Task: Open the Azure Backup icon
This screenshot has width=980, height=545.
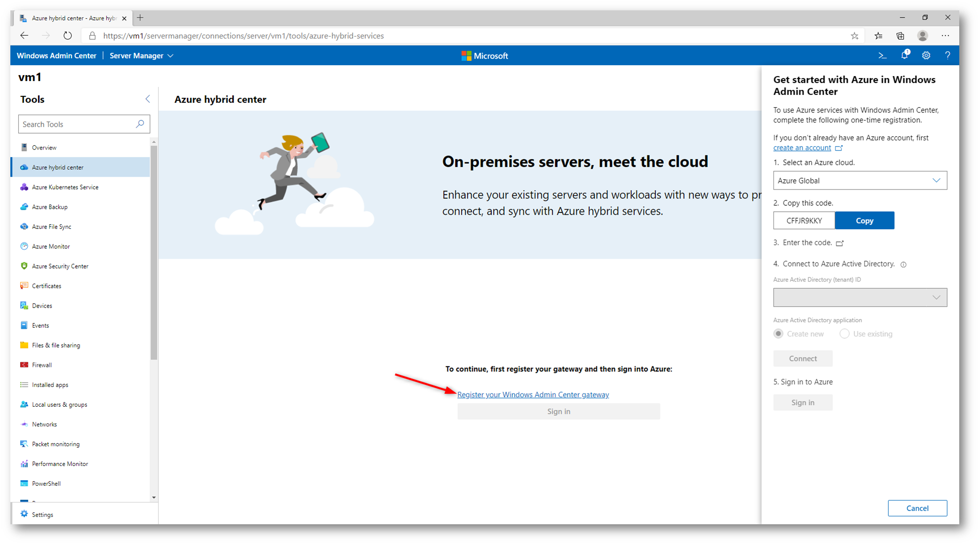Action: [x=24, y=206]
